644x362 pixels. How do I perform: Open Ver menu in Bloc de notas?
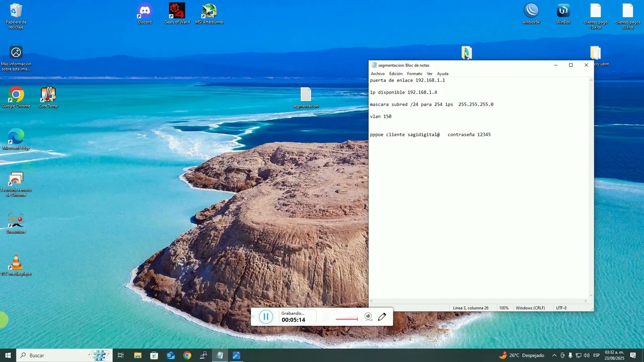430,74
